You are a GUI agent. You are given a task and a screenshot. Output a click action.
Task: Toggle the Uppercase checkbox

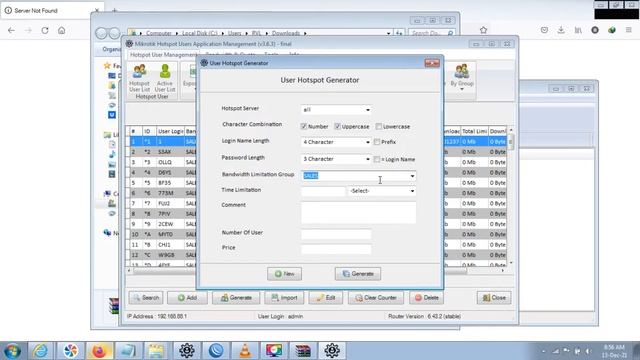pyautogui.click(x=338, y=127)
